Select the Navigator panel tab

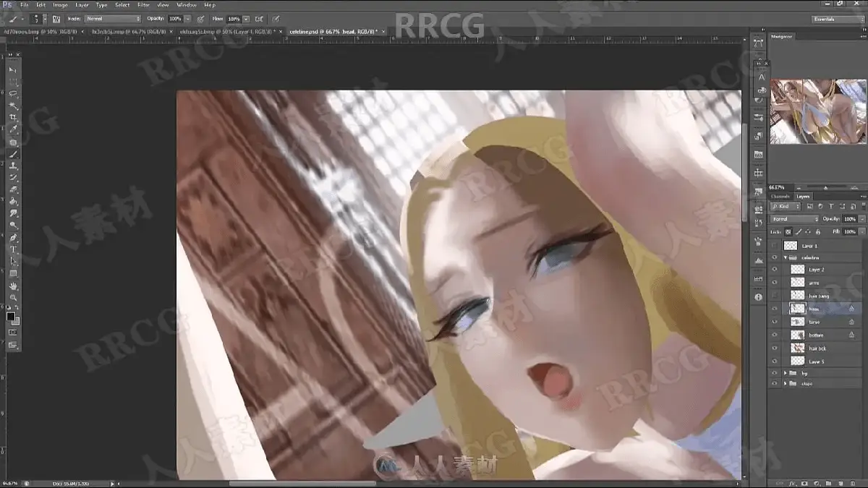tap(781, 35)
